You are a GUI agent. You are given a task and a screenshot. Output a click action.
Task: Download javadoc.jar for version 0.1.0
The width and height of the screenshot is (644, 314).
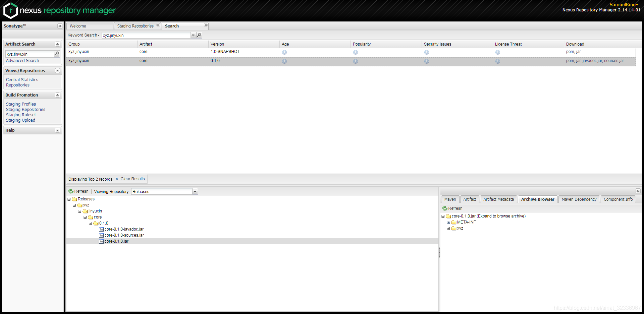592,61
